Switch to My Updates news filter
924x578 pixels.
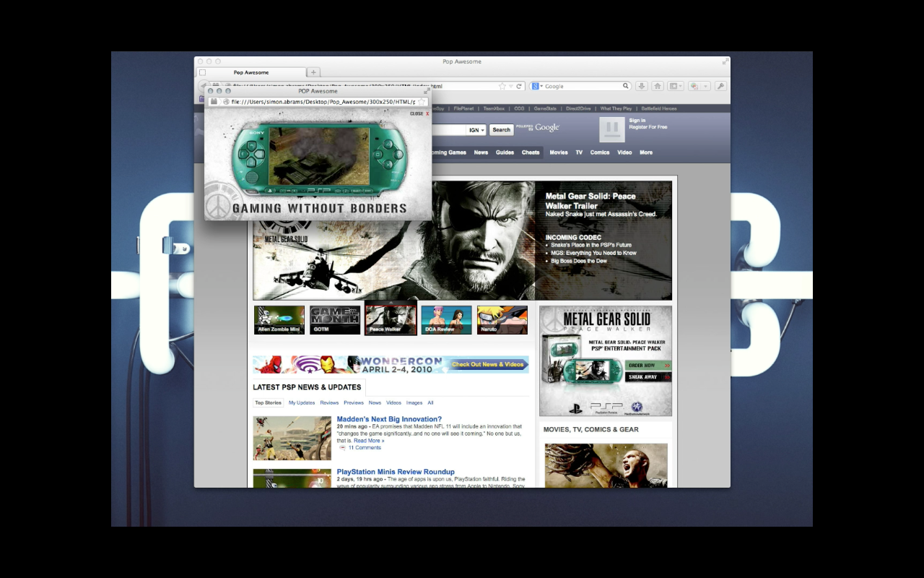click(302, 402)
